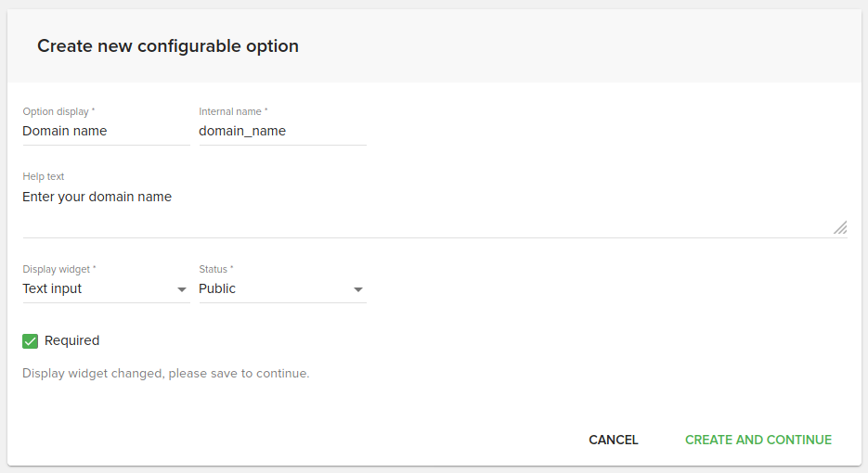Click the 'Required' checkbox label
868x473 pixels.
tap(71, 341)
